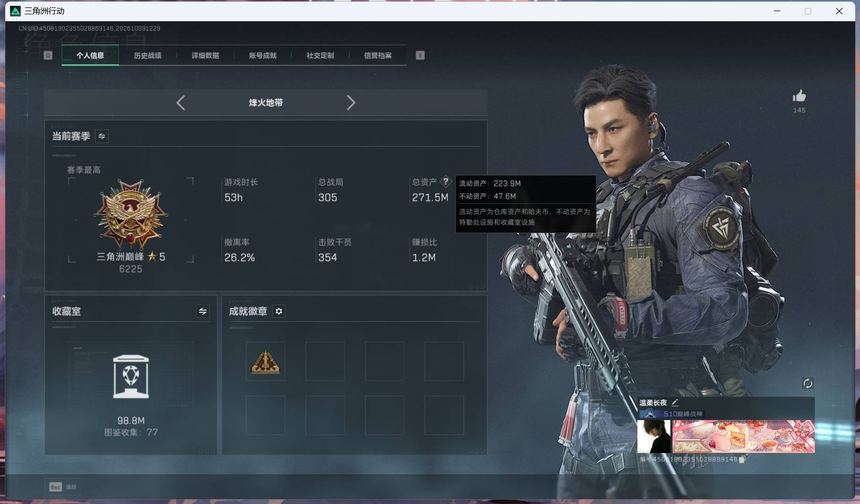
Task: Click the like count 145
Action: click(x=799, y=110)
